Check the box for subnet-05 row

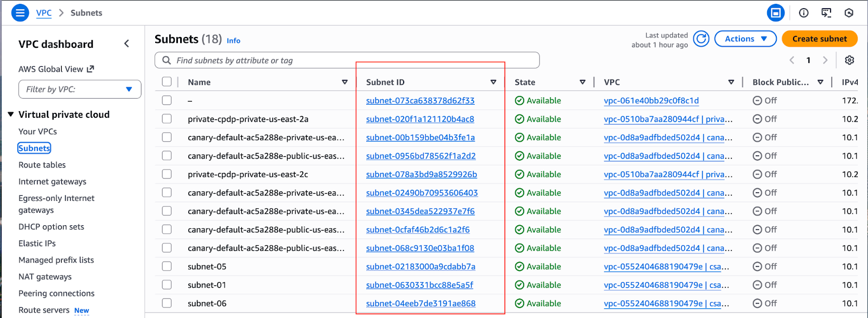tap(167, 266)
